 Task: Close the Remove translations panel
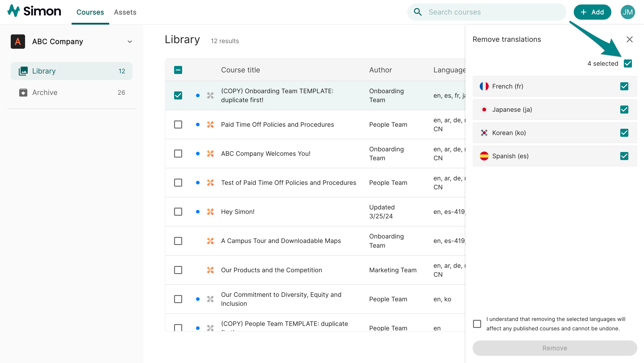point(629,39)
